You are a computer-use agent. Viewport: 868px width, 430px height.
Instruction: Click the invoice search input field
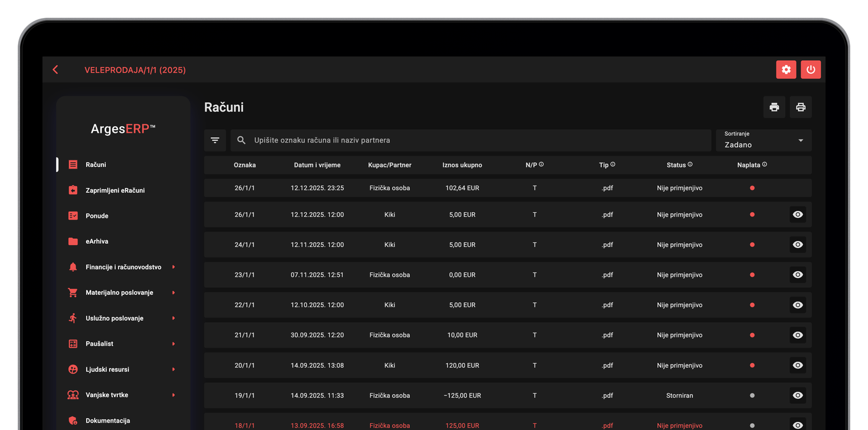[471, 140]
